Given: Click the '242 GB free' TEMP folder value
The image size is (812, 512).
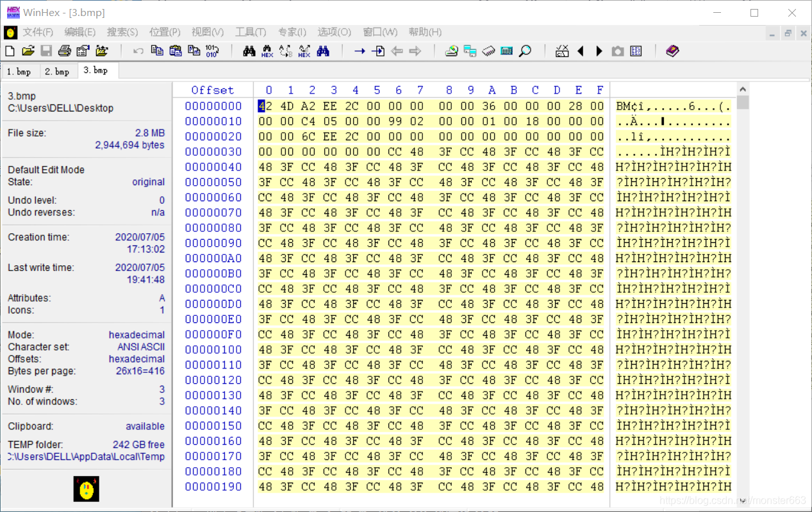Looking at the screenshot, I should click(x=138, y=444).
